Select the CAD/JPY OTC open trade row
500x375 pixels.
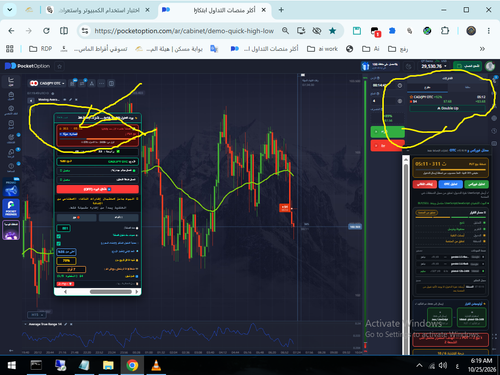[448, 99]
